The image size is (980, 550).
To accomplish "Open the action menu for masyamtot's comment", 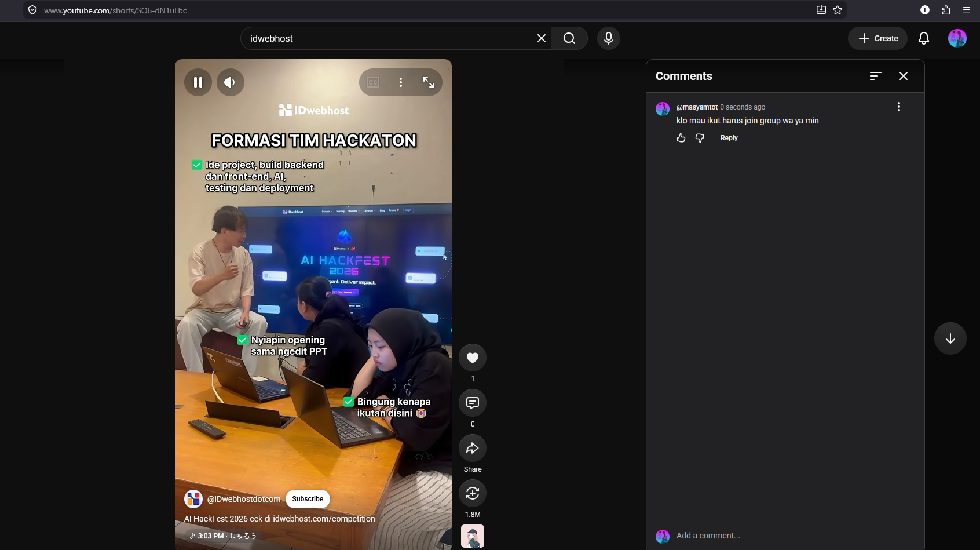I will coord(899,107).
